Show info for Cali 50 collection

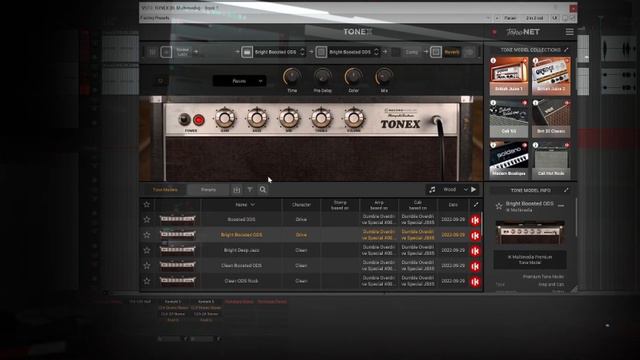pyautogui.click(x=493, y=103)
